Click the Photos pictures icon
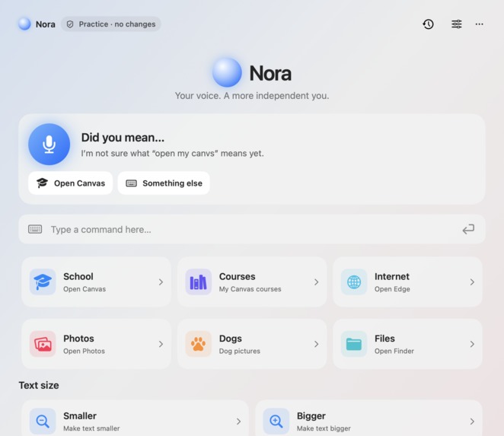 [x=43, y=344]
